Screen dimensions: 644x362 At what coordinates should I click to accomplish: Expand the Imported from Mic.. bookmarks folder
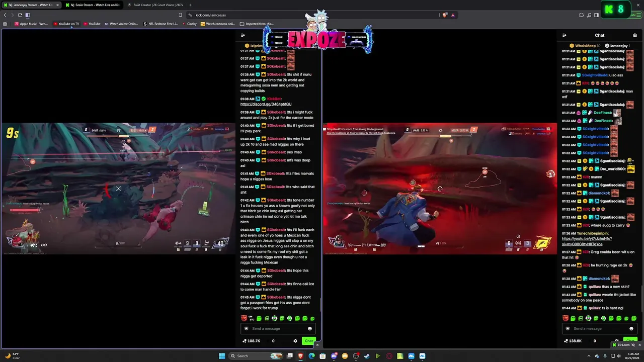(257, 24)
